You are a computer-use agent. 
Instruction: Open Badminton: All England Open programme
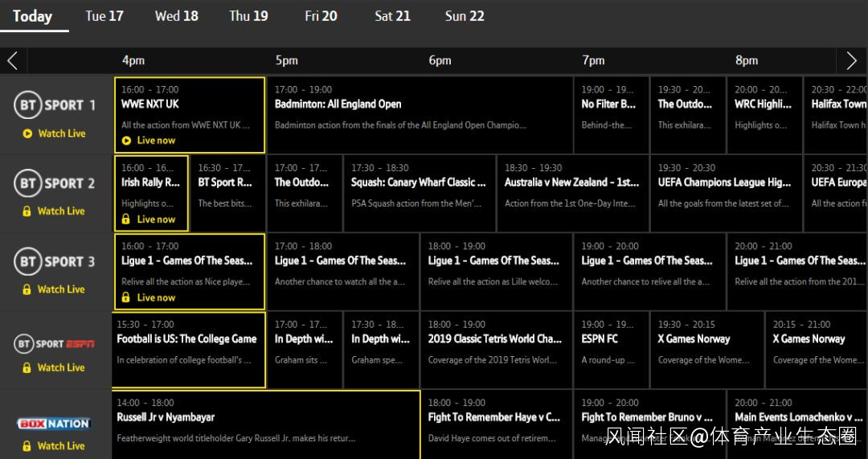tap(420, 115)
